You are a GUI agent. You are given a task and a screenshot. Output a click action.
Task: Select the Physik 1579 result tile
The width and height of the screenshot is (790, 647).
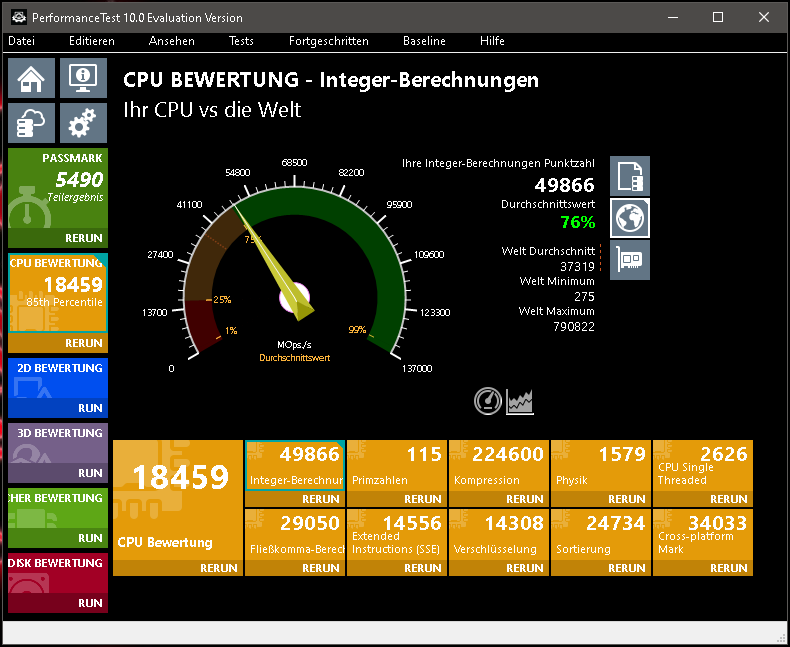601,466
